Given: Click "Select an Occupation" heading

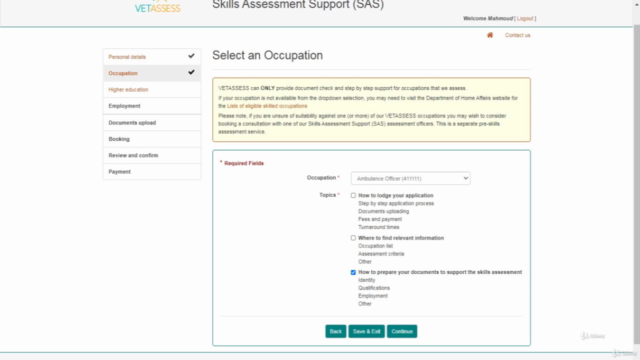Looking at the screenshot, I should [x=267, y=55].
